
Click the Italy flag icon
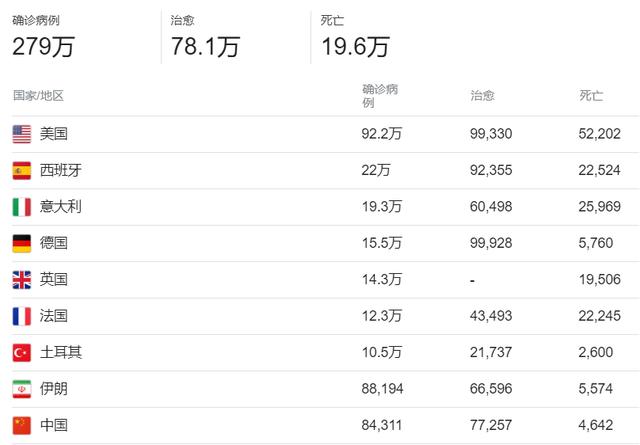[x=22, y=206]
